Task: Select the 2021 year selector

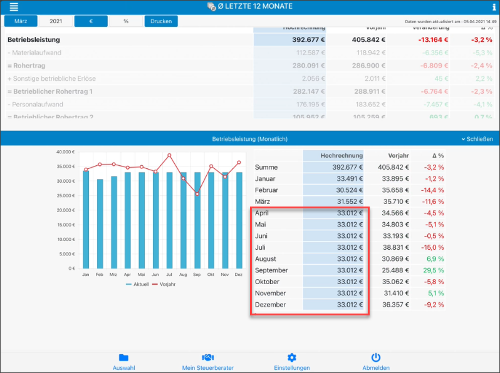Action: pyautogui.click(x=56, y=21)
